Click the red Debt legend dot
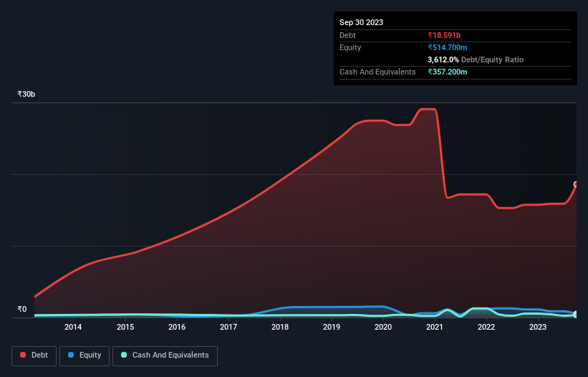This screenshot has width=588, height=377. point(23,355)
